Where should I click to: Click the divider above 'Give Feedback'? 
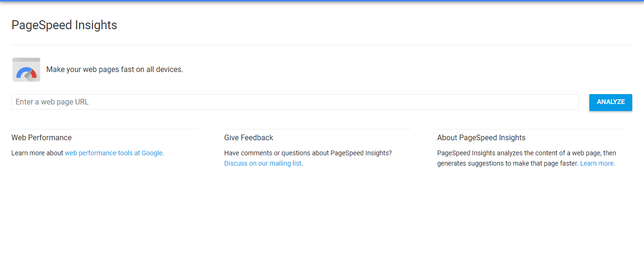coord(317,129)
